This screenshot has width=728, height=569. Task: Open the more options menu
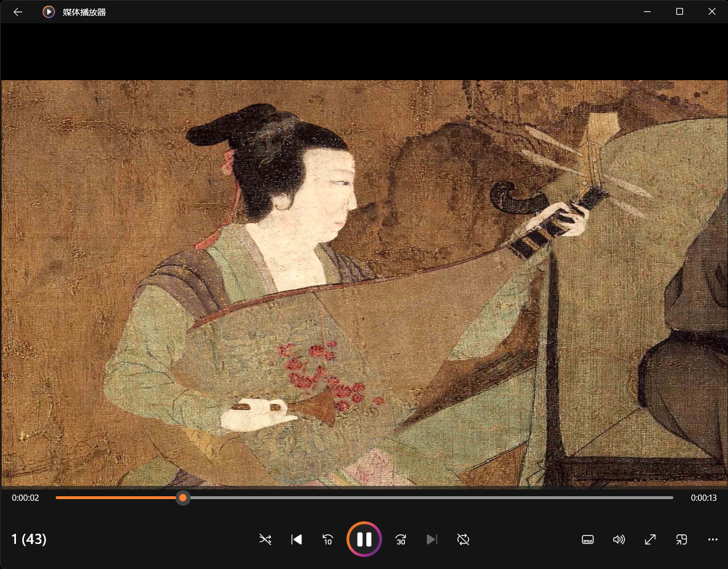(713, 539)
